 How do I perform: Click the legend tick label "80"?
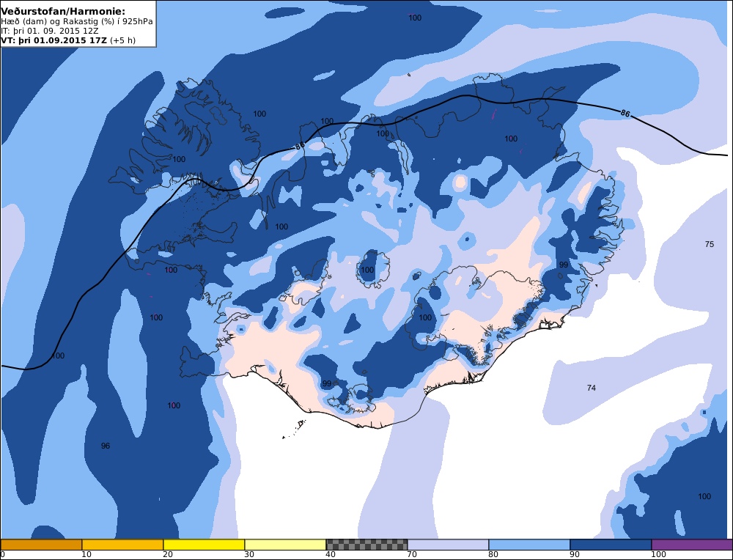tap(493, 554)
